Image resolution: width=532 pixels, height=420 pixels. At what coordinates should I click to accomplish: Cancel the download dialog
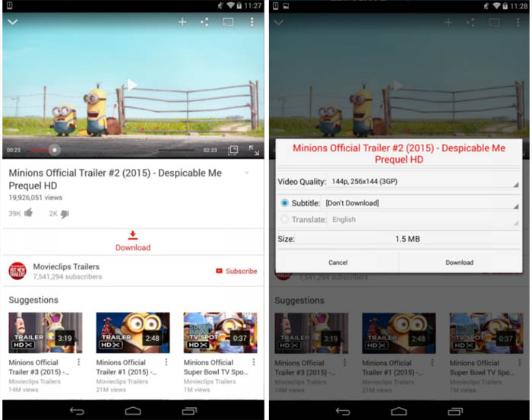tap(338, 262)
